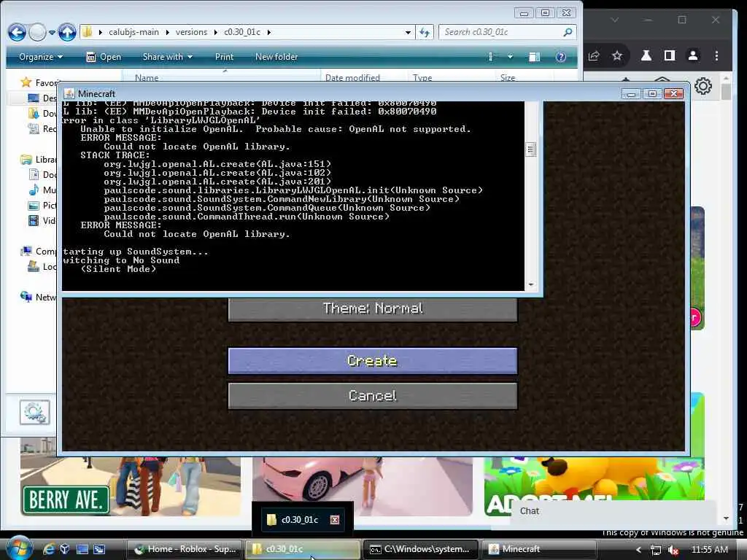The width and height of the screenshot is (747, 560).
Task: Click the Explorer refresh button
Action: (x=424, y=32)
